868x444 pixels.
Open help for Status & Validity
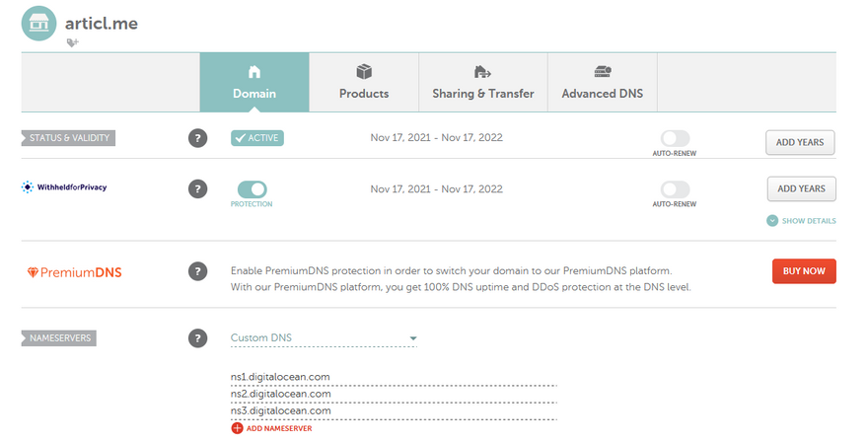tap(198, 138)
